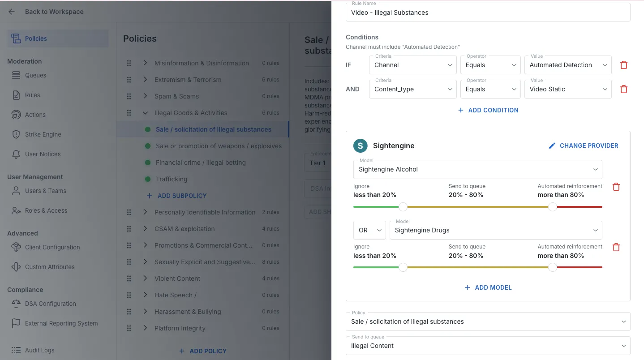Click the External Reporting System flag icon
Screen dimensions: 644x360
point(16,323)
